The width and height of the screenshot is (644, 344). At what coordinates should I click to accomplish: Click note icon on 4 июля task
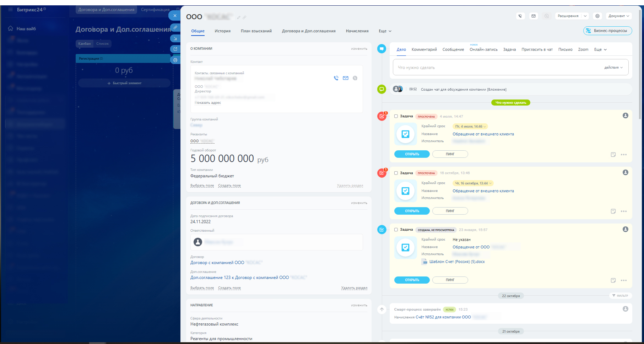[x=613, y=155]
